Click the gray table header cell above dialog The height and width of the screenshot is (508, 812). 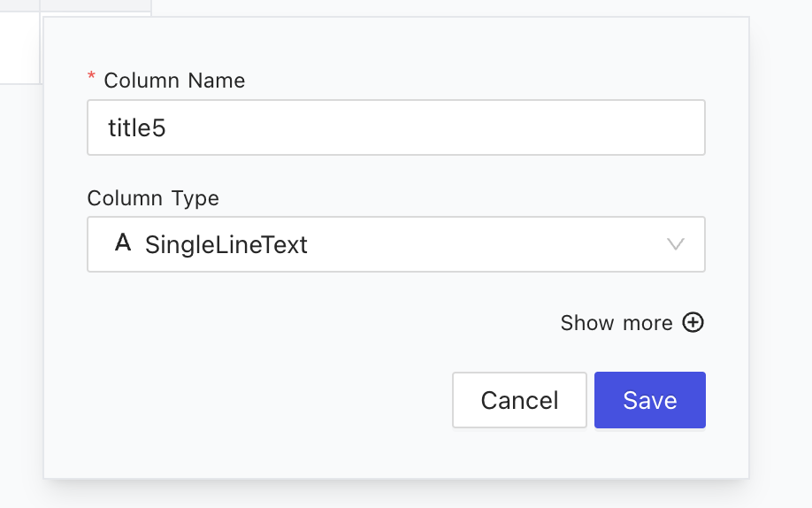(96, 5)
